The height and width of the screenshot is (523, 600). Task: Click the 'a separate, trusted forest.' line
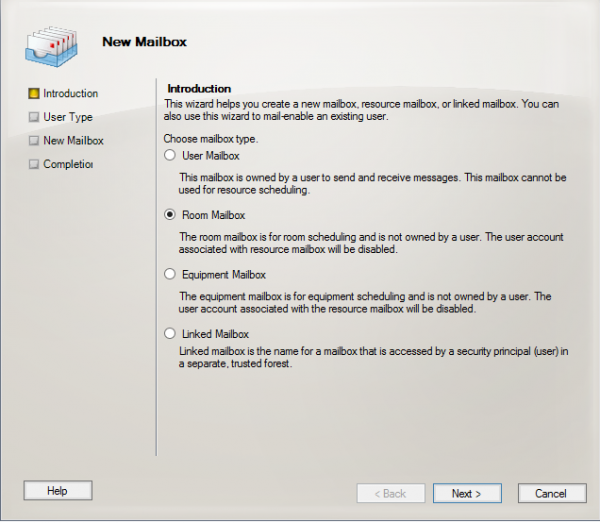[x=235, y=363]
